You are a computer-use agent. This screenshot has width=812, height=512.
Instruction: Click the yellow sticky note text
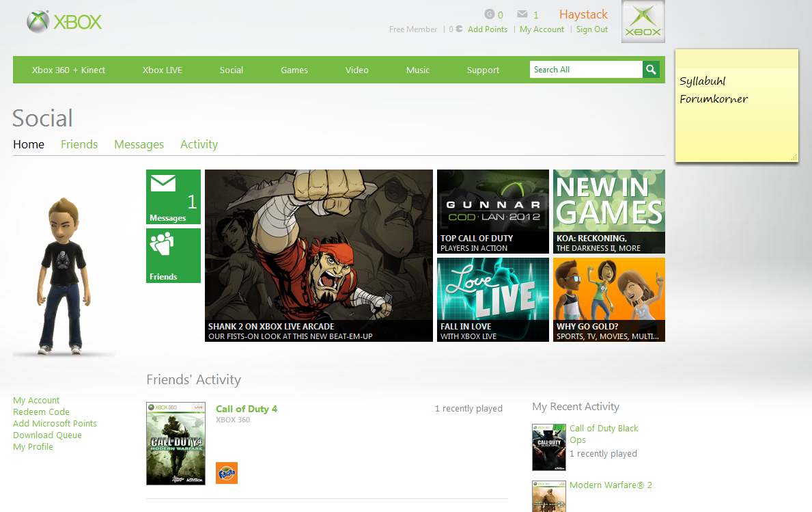pyautogui.click(x=714, y=90)
